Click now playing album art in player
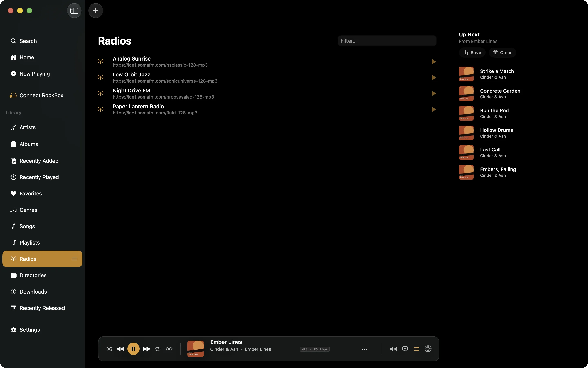Screen dimensions: 588x368 (196, 349)
